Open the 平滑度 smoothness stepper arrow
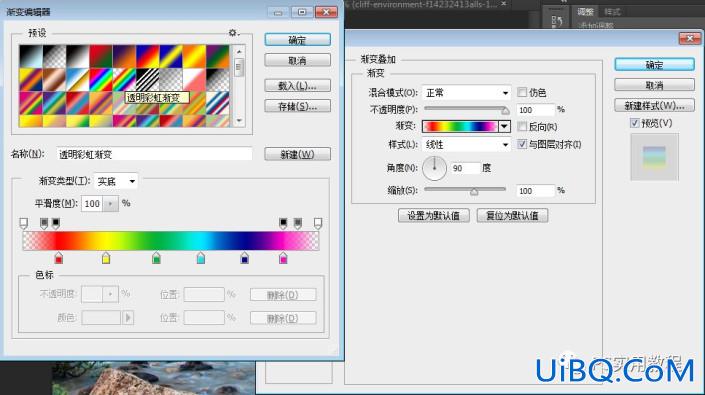 tap(110, 204)
